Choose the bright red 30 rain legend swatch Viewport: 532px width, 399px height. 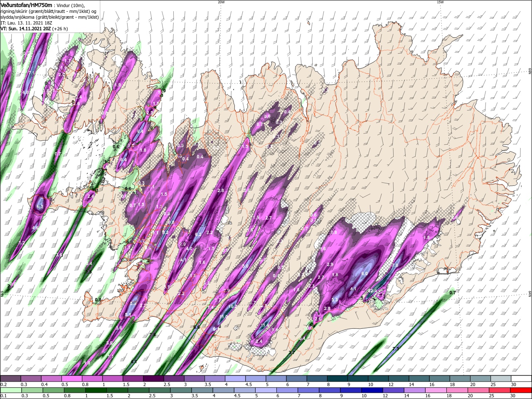click(521, 390)
